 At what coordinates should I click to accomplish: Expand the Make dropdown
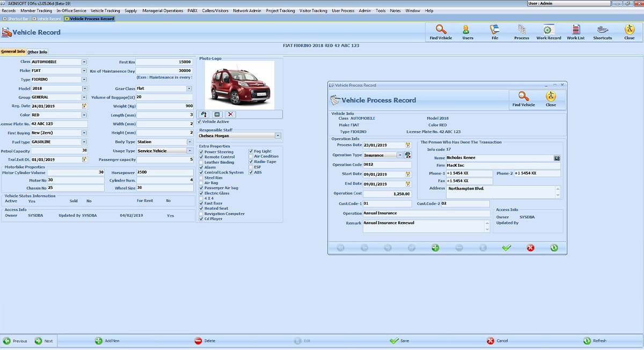(84, 71)
